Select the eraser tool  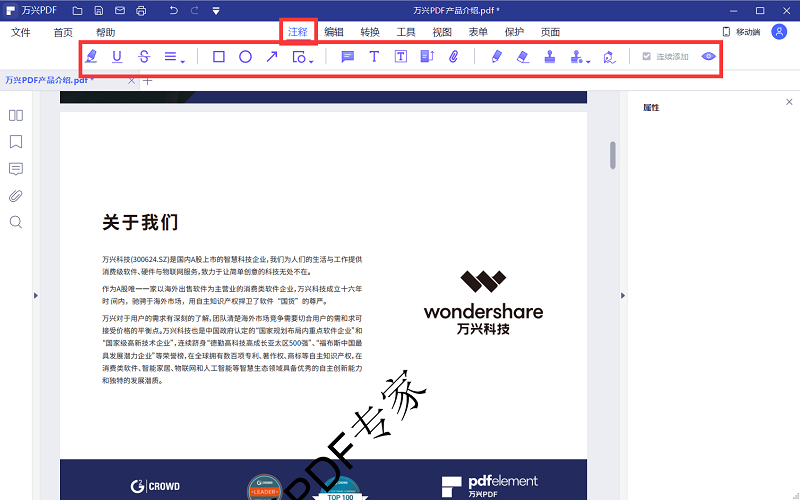pyautogui.click(x=523, y=57)
